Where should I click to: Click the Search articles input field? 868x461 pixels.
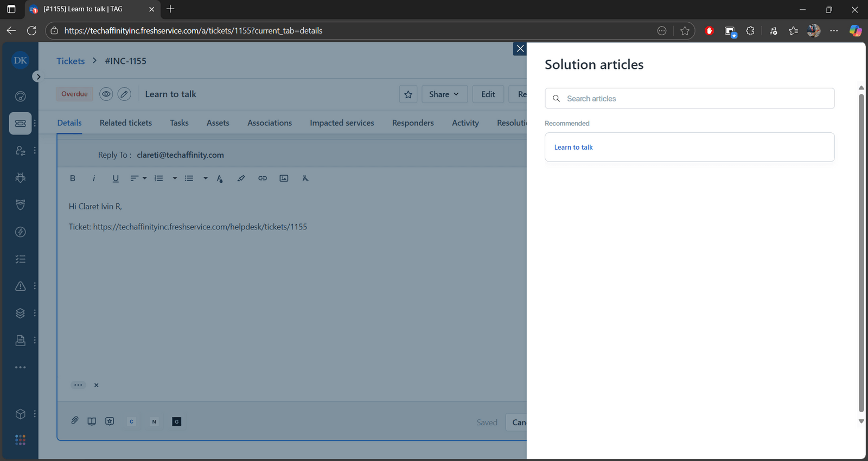point(694,99)
